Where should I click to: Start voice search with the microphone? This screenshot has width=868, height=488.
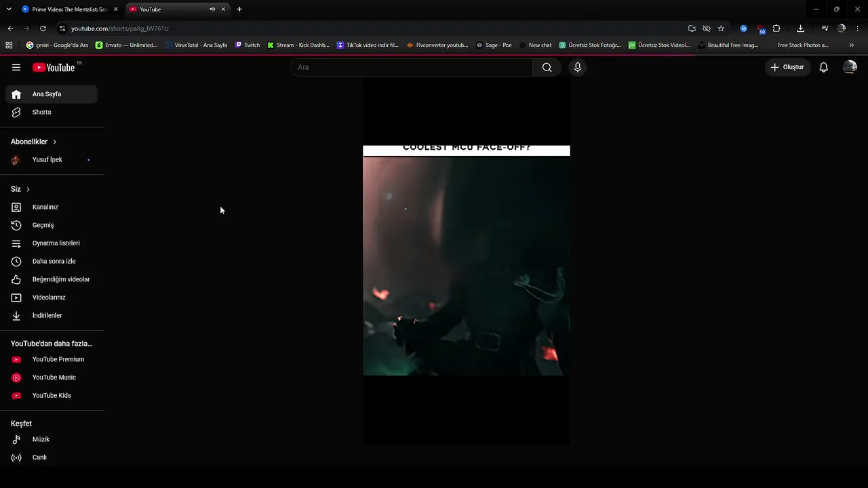(578, 67)
